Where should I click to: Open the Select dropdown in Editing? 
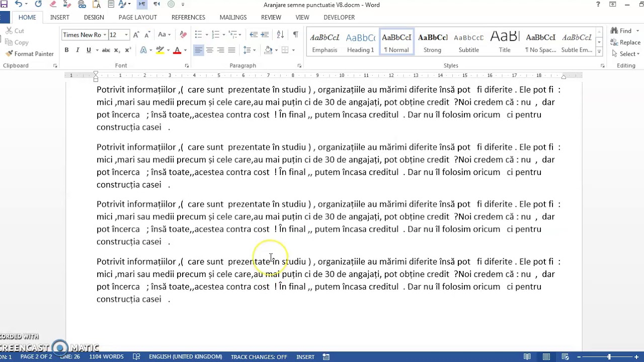coord(626,54)
